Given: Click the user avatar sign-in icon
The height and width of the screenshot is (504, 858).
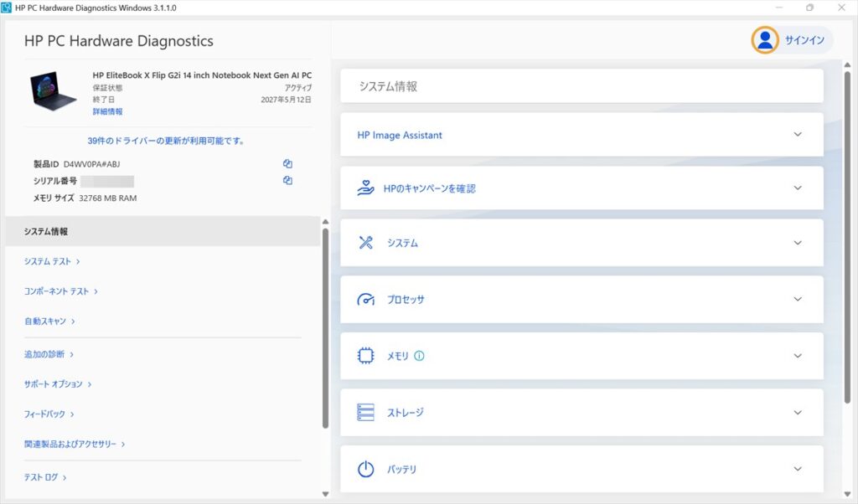Looking at the screenshot, I should coord(765,40).
